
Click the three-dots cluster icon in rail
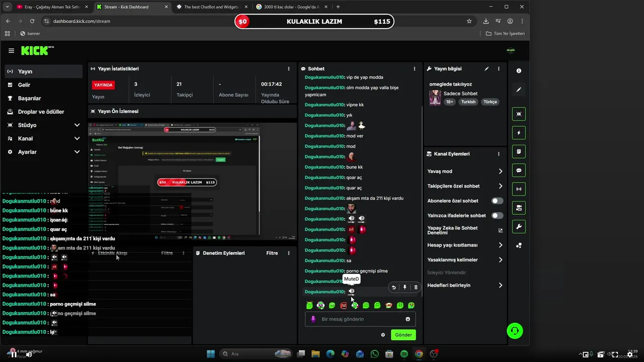click(x=519, y=245)
